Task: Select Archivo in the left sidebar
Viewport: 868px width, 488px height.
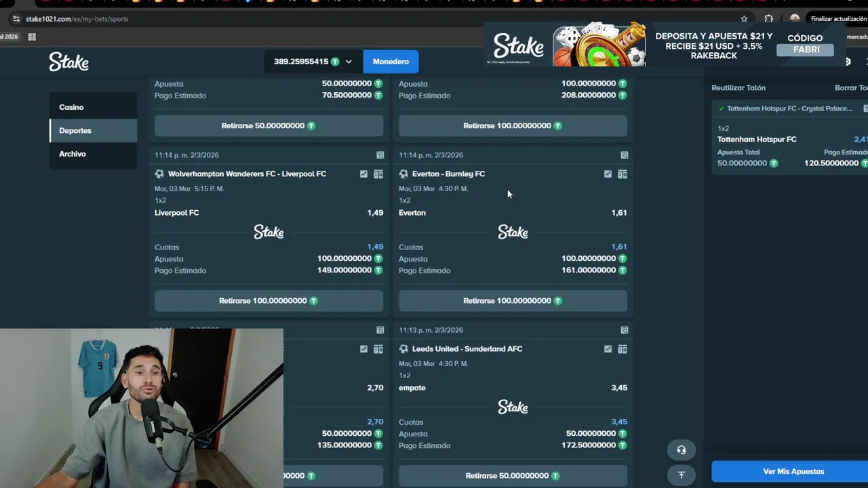Action: tap(93, 154)
